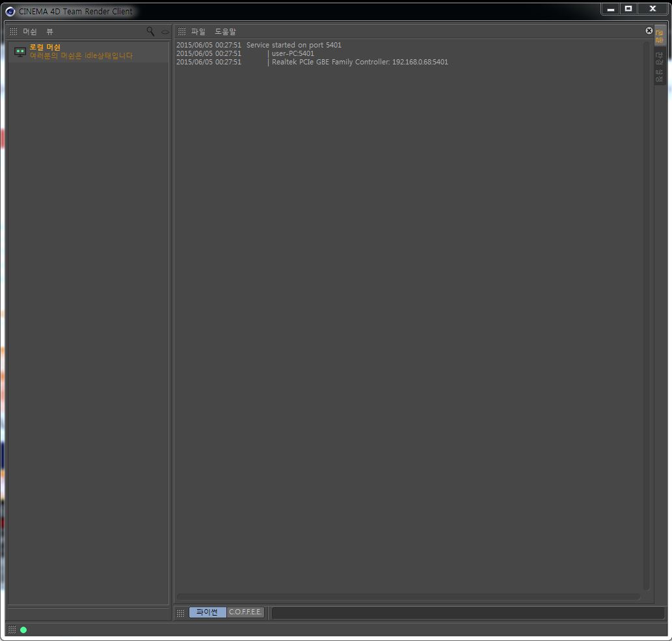Select the gray vertical tab on right edge

pos(660,66)
